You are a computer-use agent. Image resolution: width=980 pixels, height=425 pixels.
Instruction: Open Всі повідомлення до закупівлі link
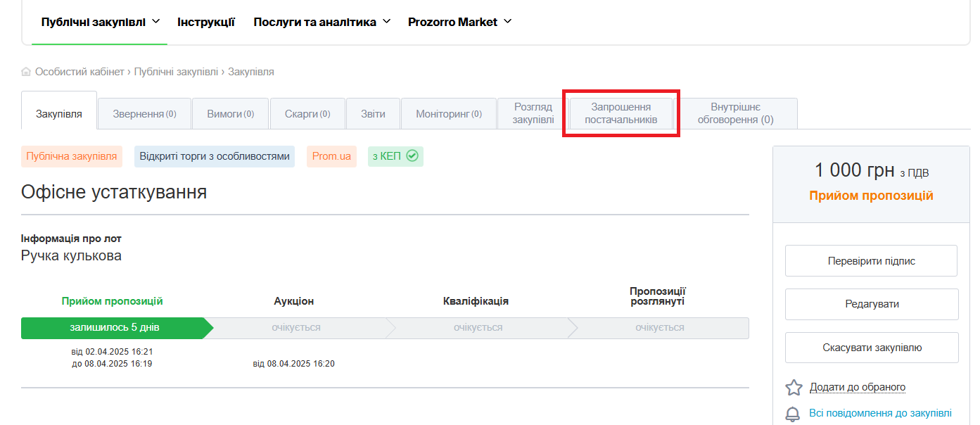click(x=880, y=413)
